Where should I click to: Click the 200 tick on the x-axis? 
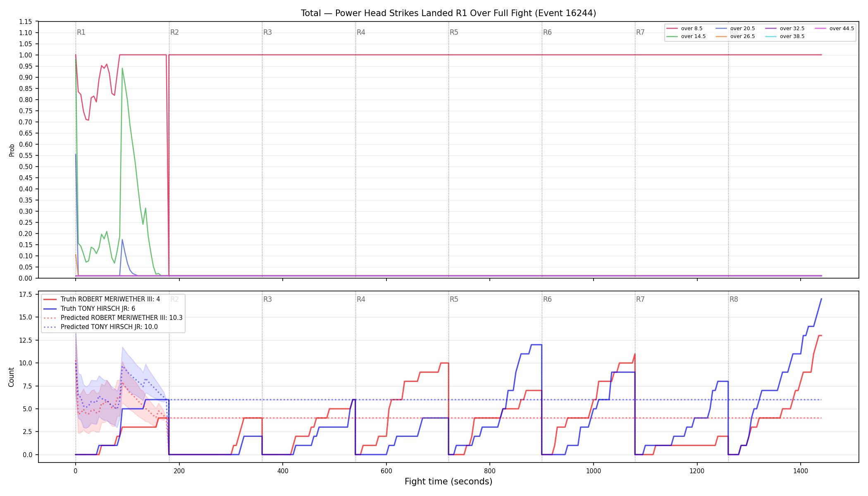point(179,471)
